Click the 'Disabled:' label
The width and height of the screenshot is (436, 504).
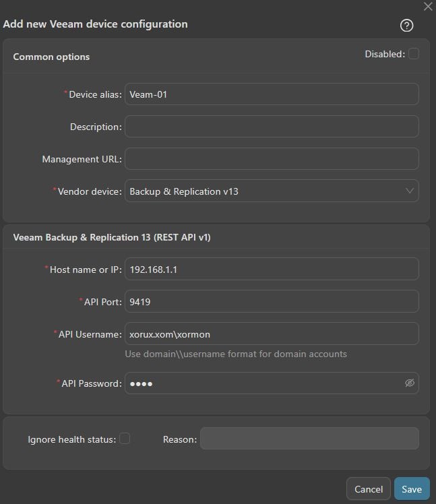pyautogui.click(x=385, y=54)
